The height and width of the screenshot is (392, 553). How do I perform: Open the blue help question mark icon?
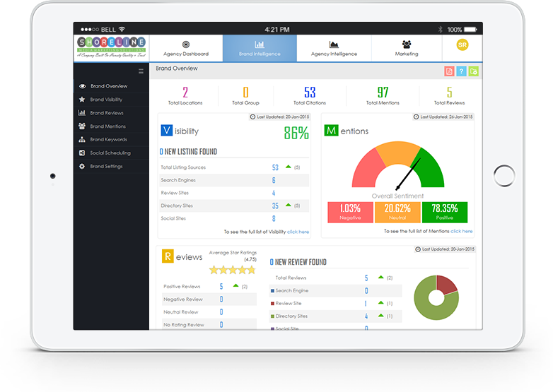(460, 71)
